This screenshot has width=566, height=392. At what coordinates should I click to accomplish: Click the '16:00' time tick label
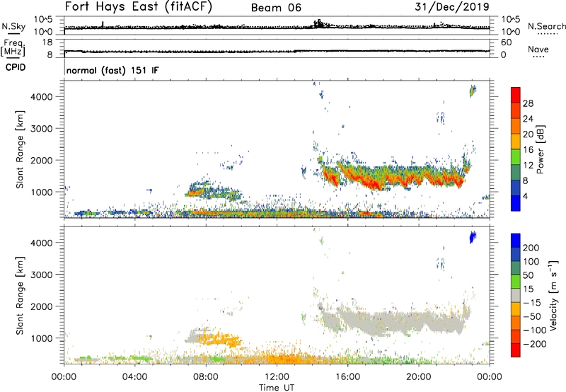coord(347,377)
